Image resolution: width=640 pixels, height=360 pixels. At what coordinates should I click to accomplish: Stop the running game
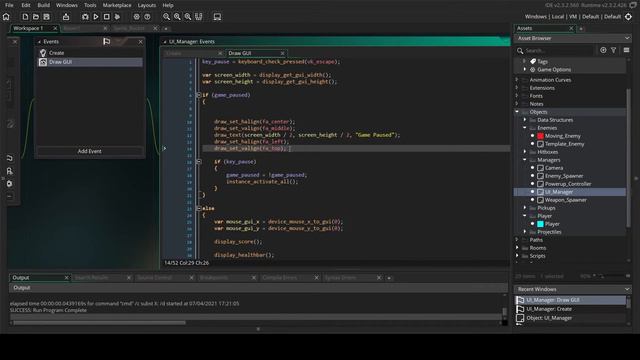[x=107, y=17]
